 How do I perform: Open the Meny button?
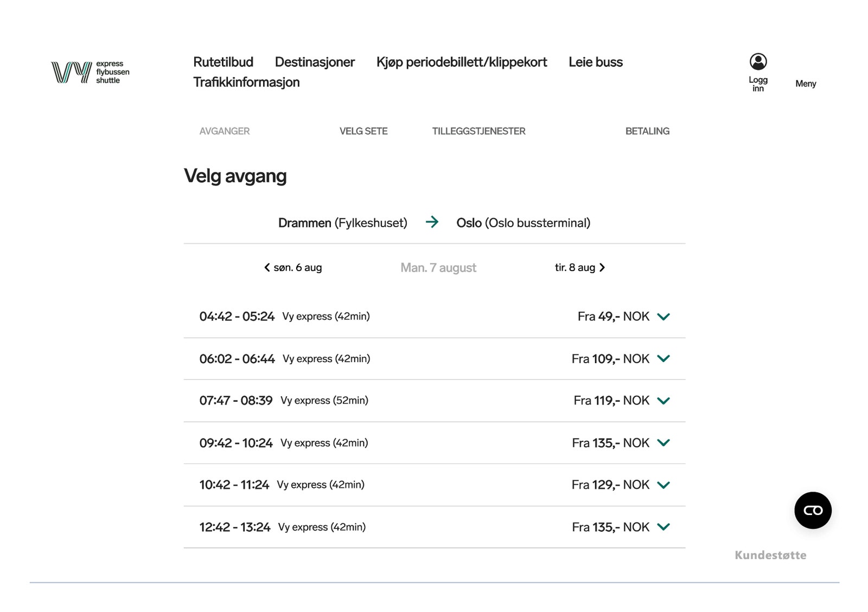point(805,83)
